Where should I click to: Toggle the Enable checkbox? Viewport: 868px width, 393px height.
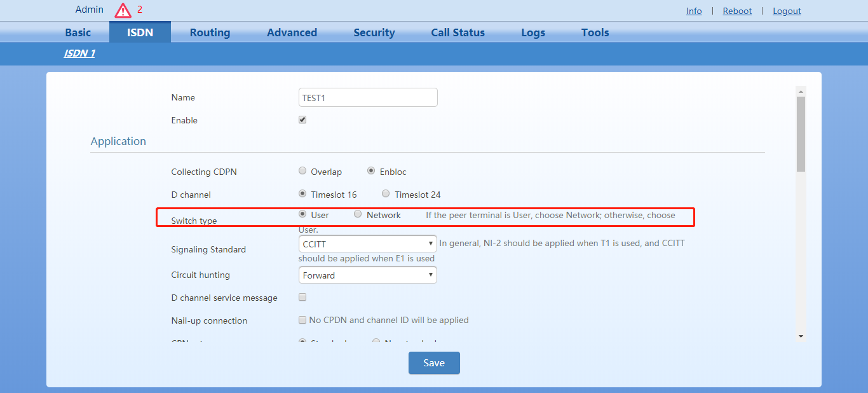pyautogui.click(x=302, y=120)
